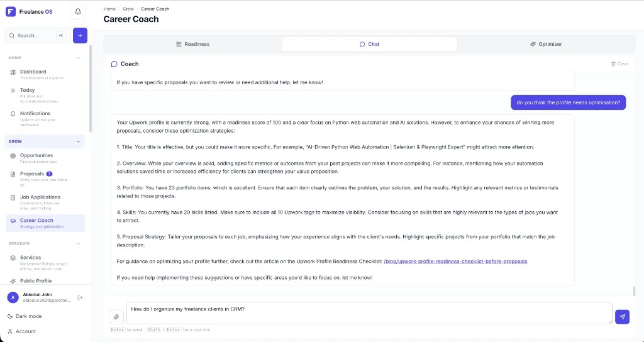This screenshot has height=342, width=644.
Task: Click the purple plus add button
Action: coord(80,36)
